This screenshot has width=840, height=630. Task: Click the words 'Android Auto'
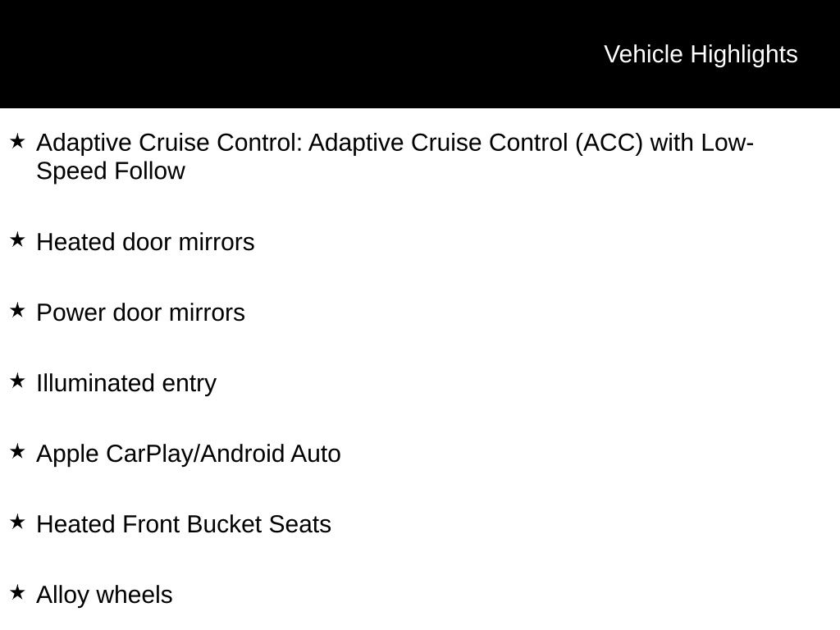[x=270, y=454]
